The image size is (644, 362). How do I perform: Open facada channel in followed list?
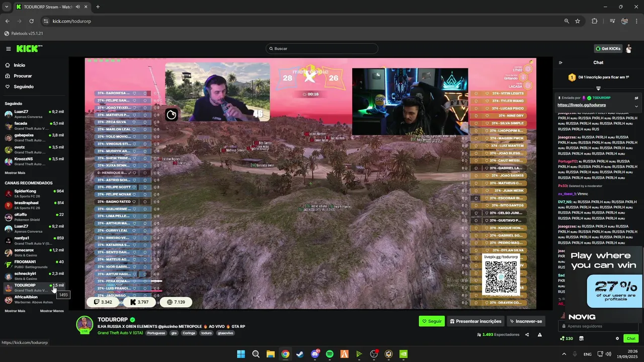[x=34, y=126]
